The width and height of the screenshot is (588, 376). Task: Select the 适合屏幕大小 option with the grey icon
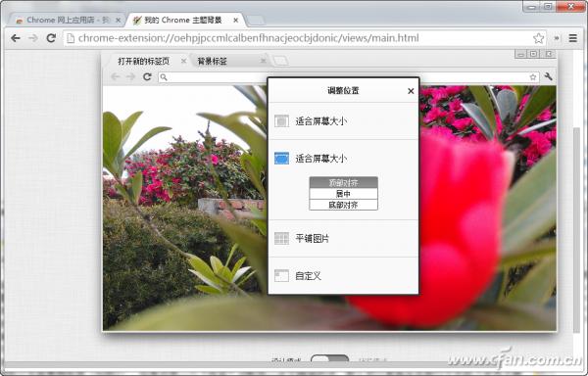[343, 121]
